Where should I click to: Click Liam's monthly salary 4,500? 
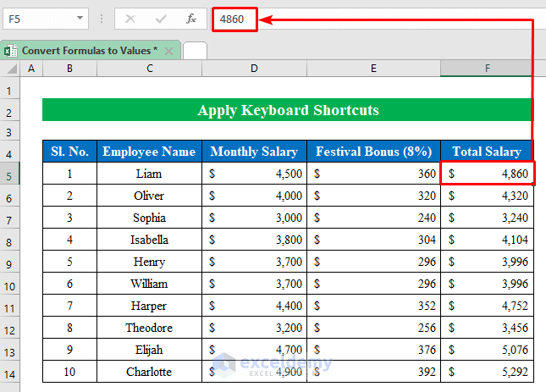pyautogui.click(x=254, y=174)
